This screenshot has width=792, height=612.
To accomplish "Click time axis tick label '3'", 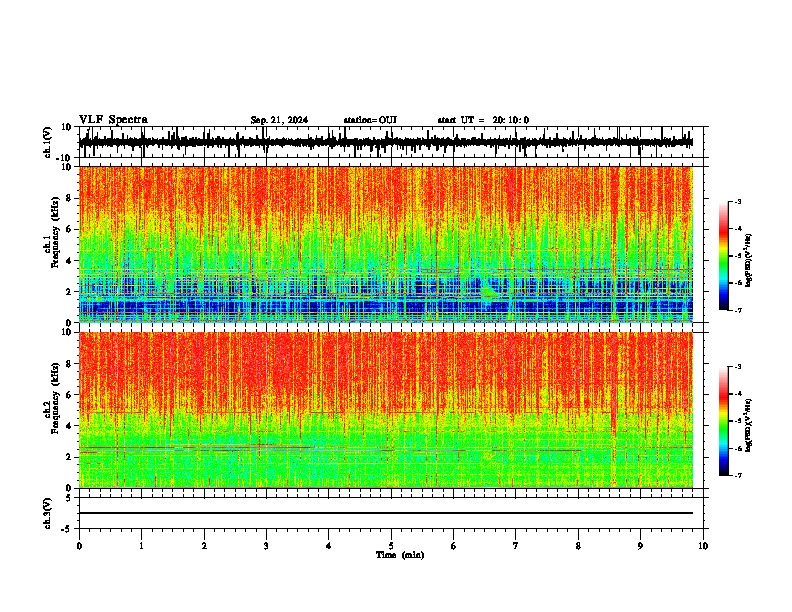I will (266, 546).
